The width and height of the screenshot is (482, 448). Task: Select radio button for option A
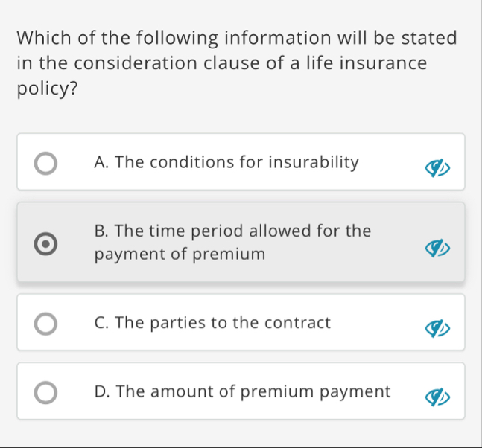45,163
